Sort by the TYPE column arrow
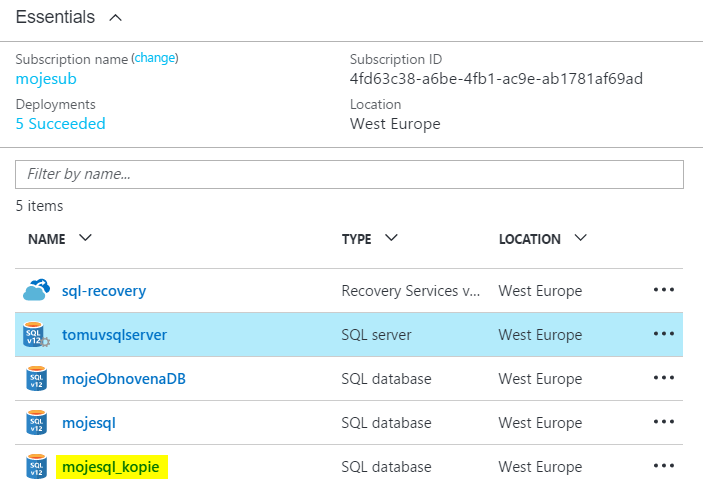 (391, 238)
